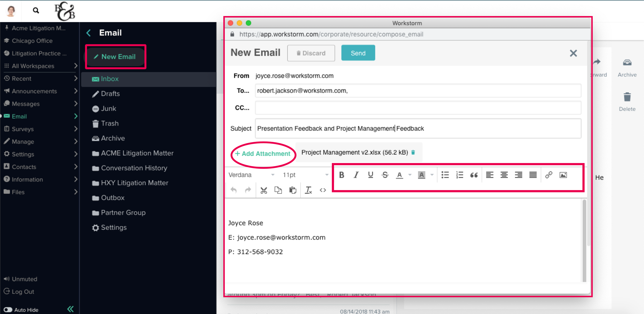Align text right
The height and width of the screenshot is (314, 644).
[x=519, y=175]
